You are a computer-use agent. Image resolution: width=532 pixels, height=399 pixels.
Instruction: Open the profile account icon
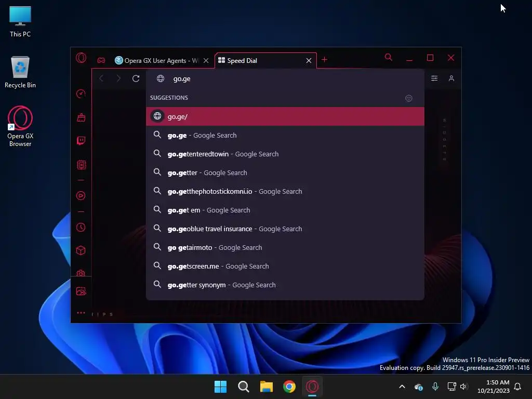451,78
